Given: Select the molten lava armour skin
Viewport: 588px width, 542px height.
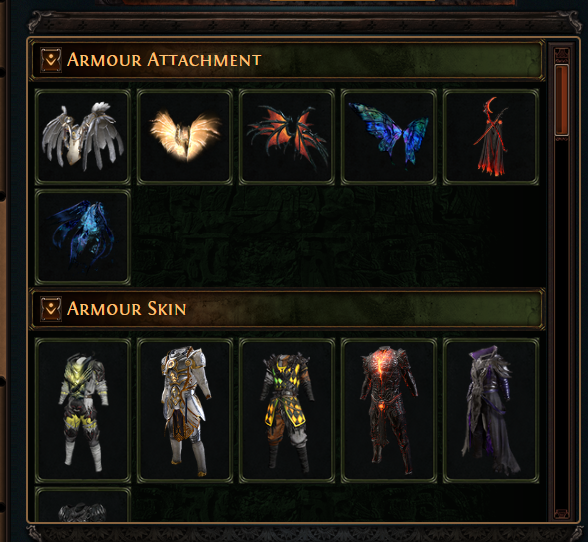Looking at the screenshot, I should point(388,410).
